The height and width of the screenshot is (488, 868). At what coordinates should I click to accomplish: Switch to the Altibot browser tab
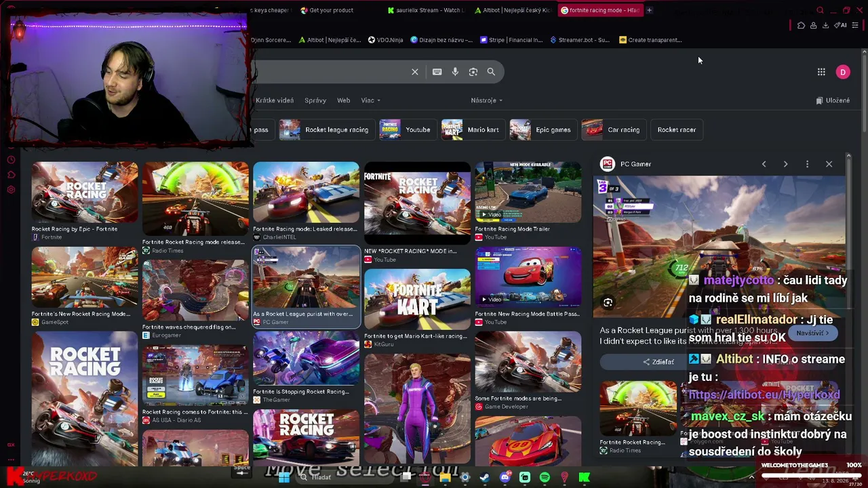click(513, 10)
